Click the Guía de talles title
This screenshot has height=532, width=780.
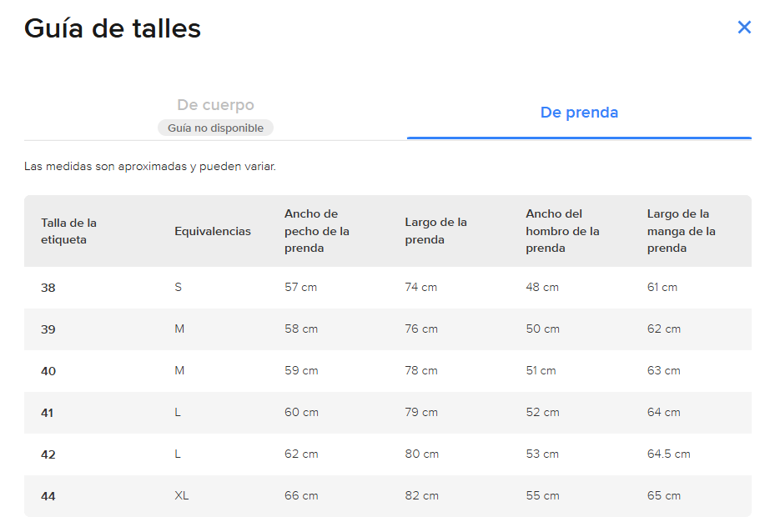click(113, 28)
